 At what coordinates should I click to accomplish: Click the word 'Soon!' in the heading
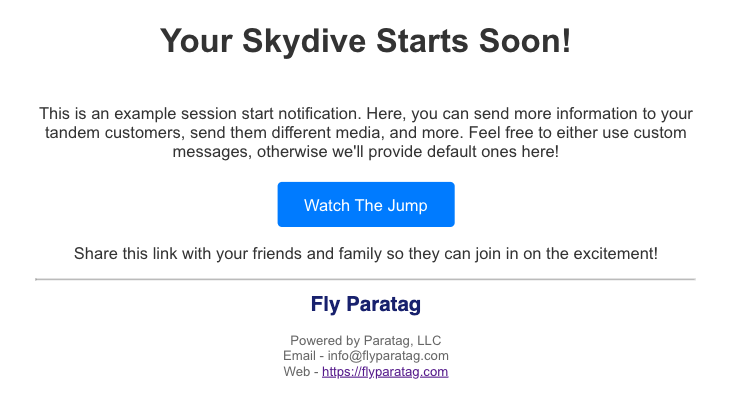pos(523,41)
